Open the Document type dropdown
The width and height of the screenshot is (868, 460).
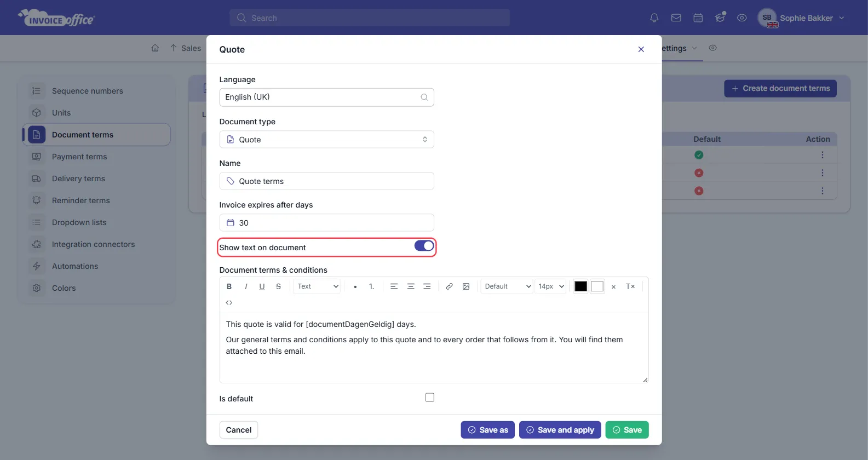[x=327, y=140]
